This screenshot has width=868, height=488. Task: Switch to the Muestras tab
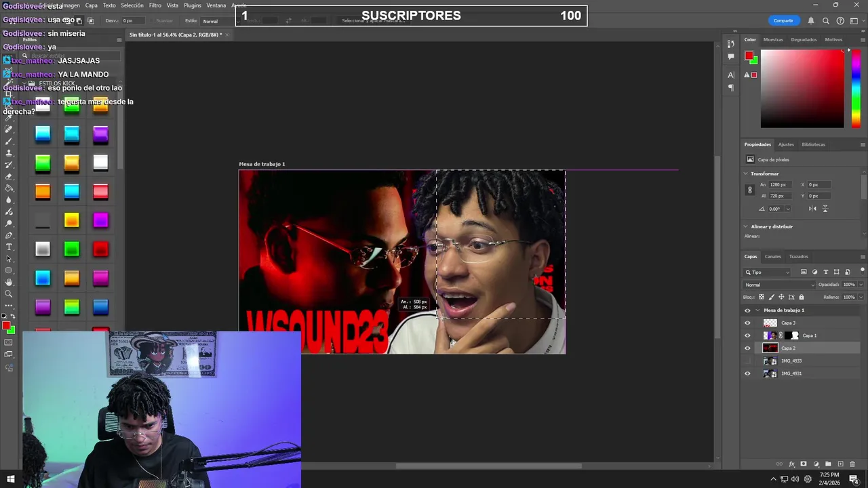coord(773,39)
